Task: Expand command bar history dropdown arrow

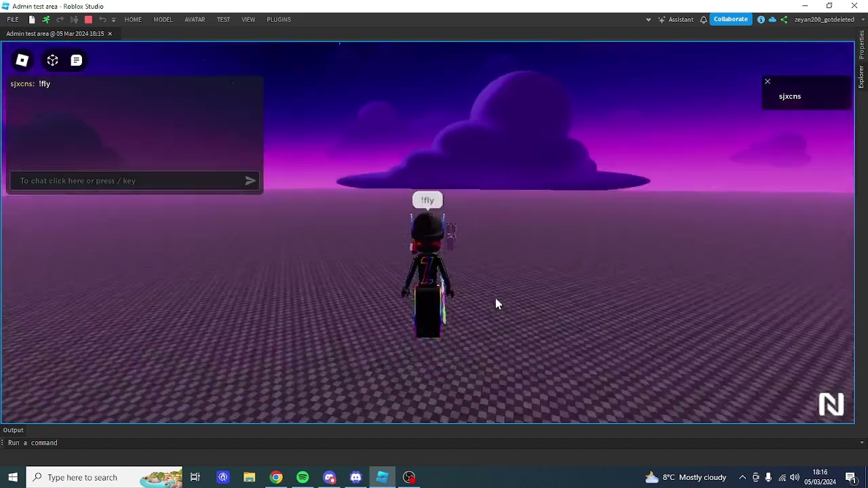Action: coord(862,443)
